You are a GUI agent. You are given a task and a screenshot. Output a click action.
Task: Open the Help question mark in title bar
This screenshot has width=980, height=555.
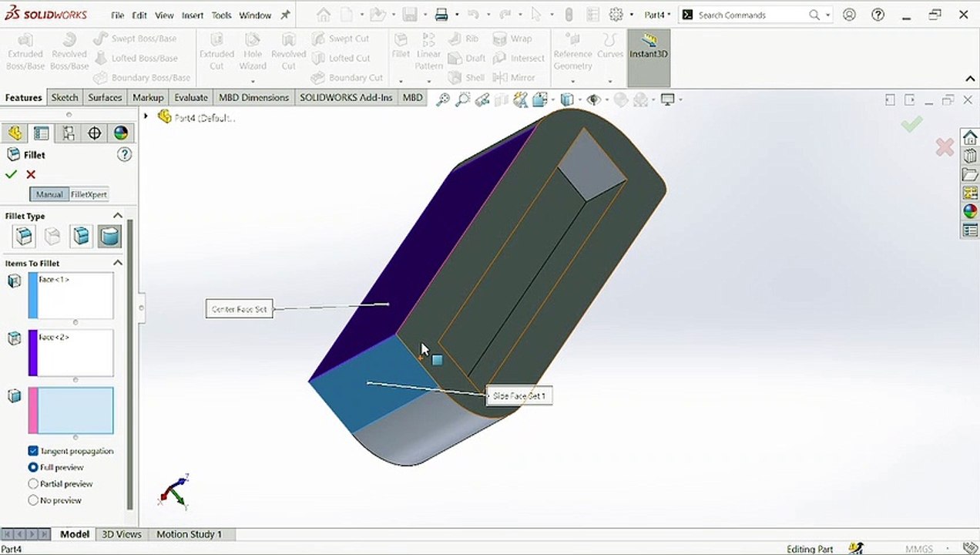[x=878, y=15]
